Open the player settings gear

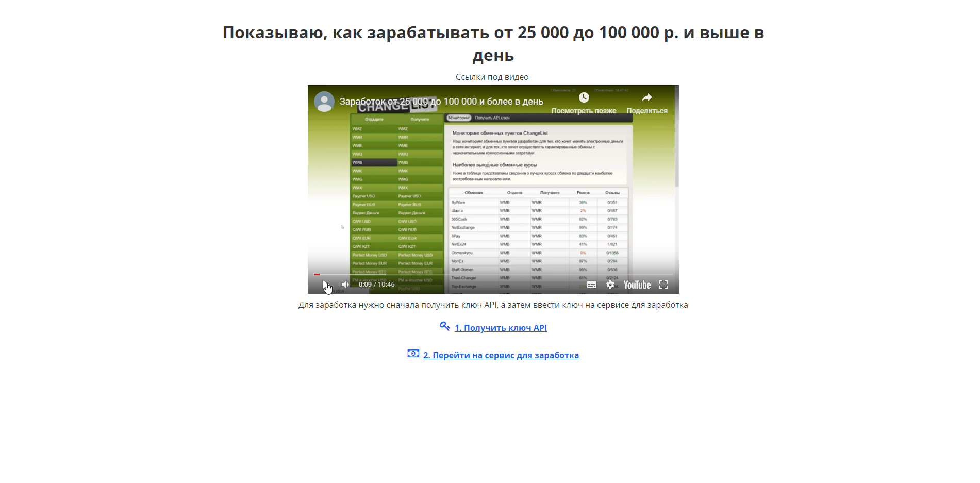click(x=610, y=285)
